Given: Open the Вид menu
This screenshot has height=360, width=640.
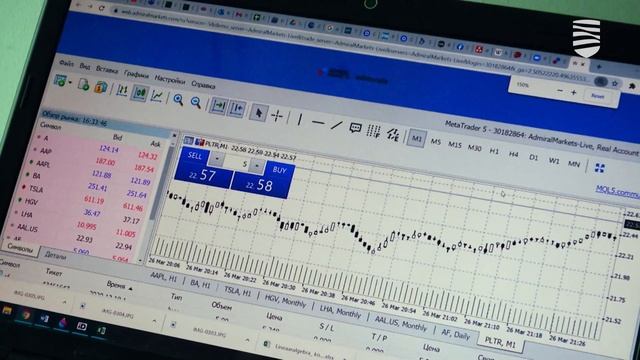Looking at the screenshot, I should 85,66.
